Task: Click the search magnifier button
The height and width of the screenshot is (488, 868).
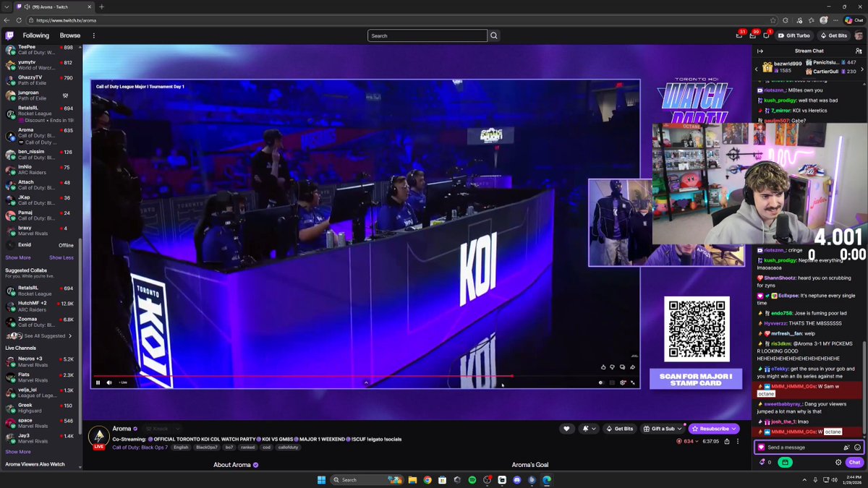Action: pos(494,35)
